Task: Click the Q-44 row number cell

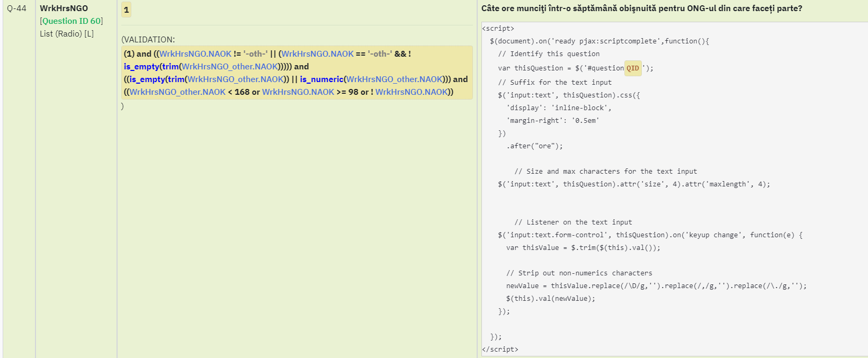Action: coord(17,8)
